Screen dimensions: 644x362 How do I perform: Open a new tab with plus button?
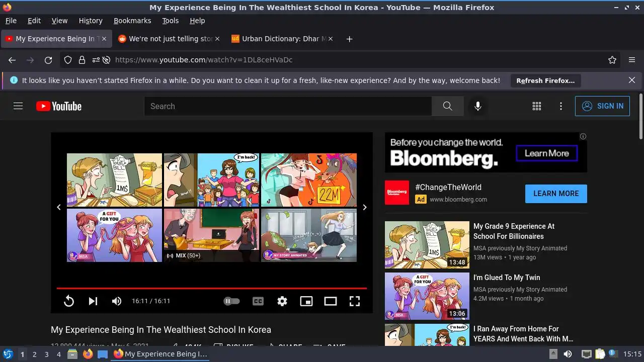[349, 39]
